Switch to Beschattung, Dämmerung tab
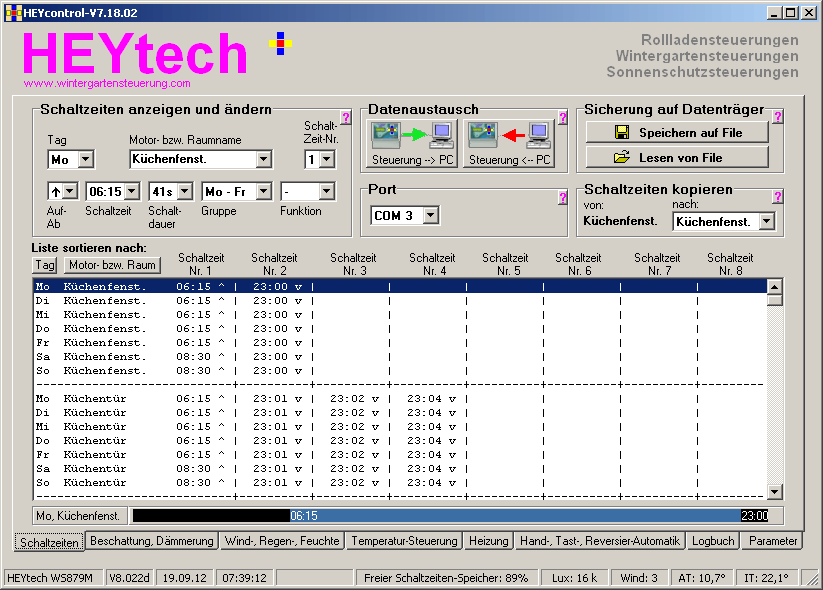 (152, 541)
